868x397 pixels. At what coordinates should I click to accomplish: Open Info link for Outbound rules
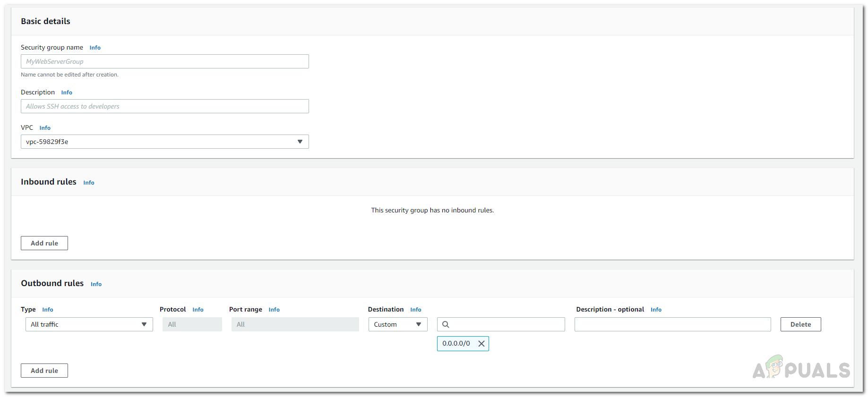pos(96,284)
